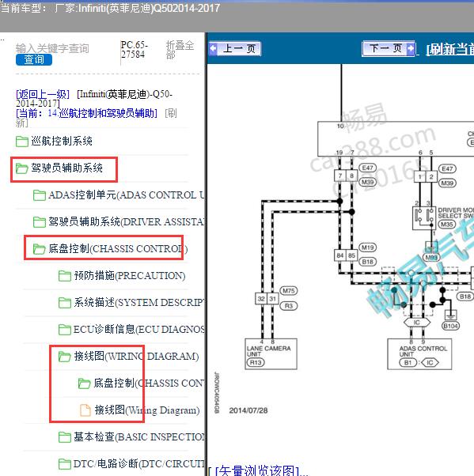Focus the 输入关键字查询 keyword field
The width and height of the screenshot is (474, 476).
[52, 48]
